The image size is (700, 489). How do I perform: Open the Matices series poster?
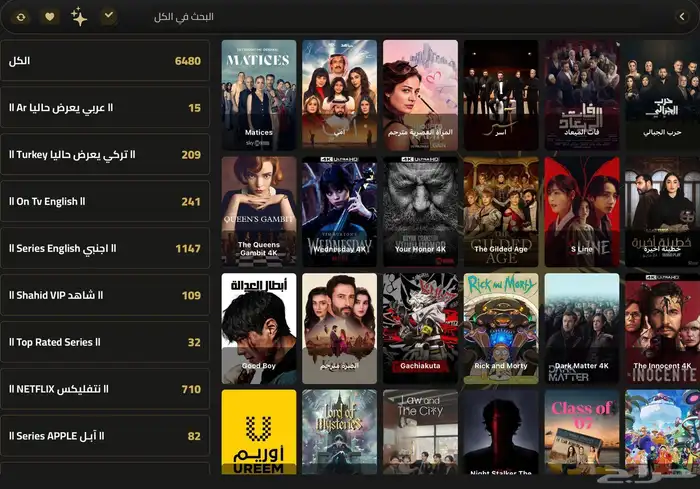coord(259,95)
